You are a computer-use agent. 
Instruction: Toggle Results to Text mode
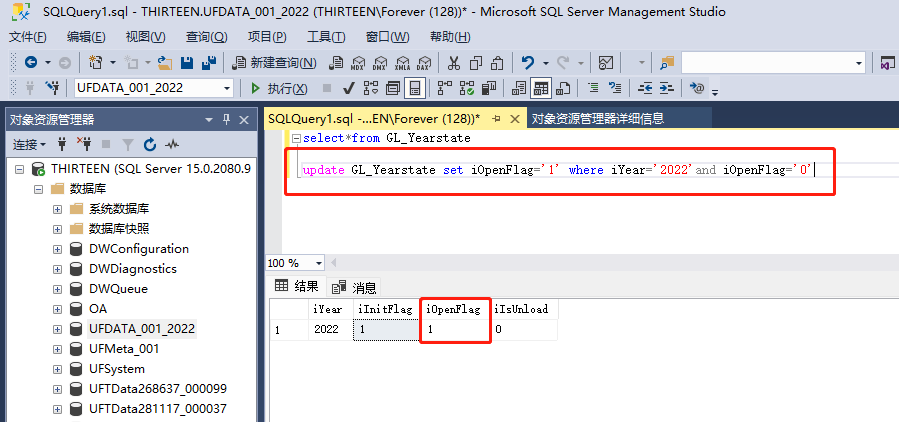tap(519, 88)
